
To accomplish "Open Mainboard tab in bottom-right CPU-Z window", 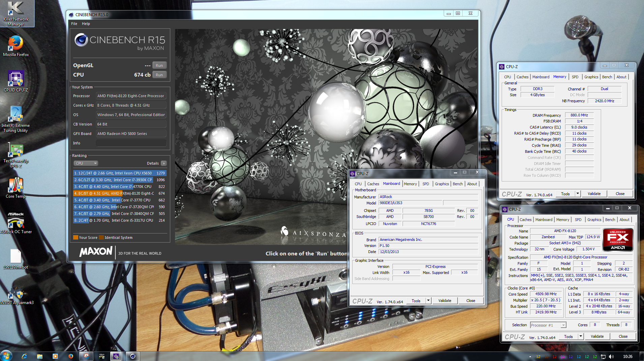I will pos(544,220).
